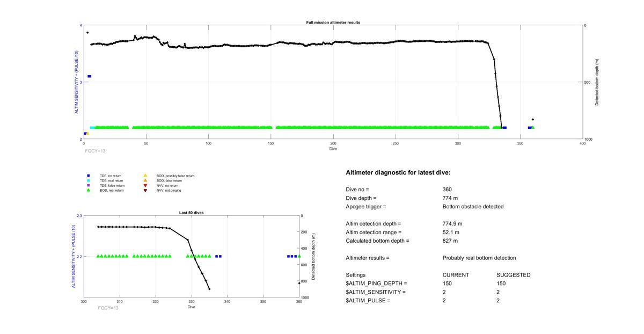Screen dimensions: 644x334
Task: Click the 'Dive depth =' label
Action: 362,198
